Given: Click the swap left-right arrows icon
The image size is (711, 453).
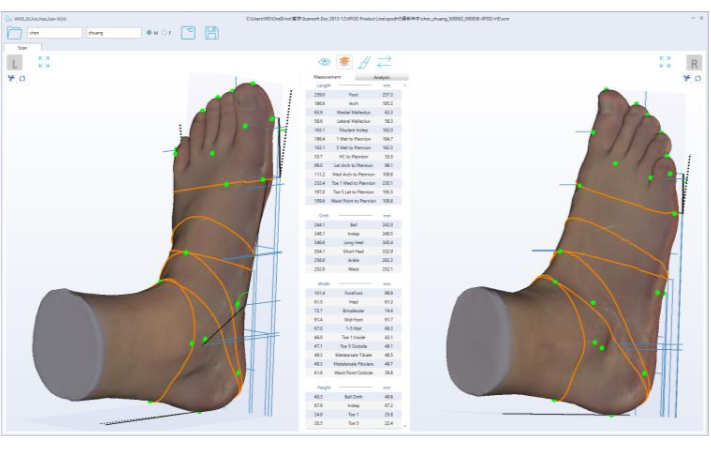Looking at the screenshot, I should (x=384, y=62).
